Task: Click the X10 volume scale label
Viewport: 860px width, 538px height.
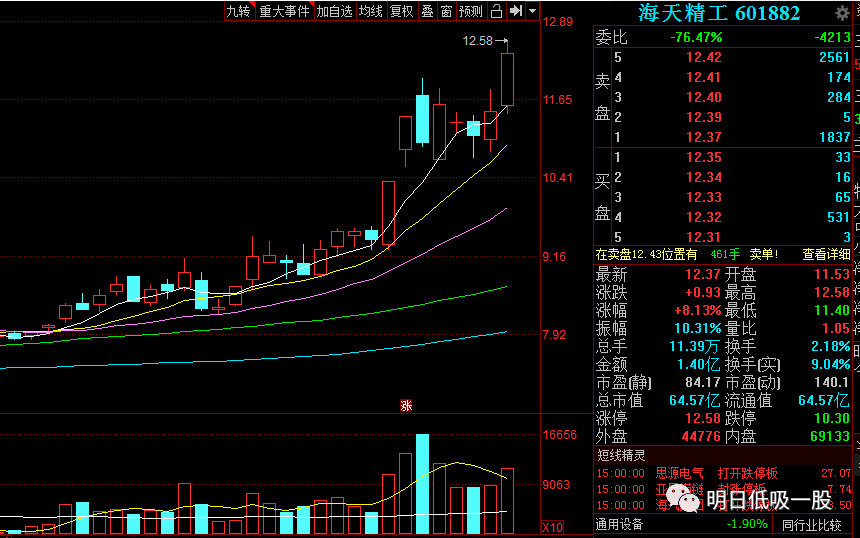Action: pyautogui.click(x=552, y=528)
